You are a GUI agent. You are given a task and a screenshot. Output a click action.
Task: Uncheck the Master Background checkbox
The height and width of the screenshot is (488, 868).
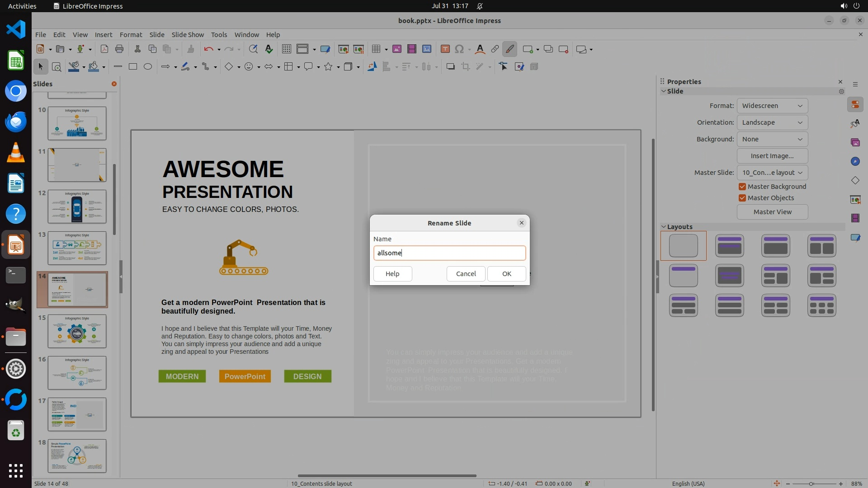(x=742, y=187)
